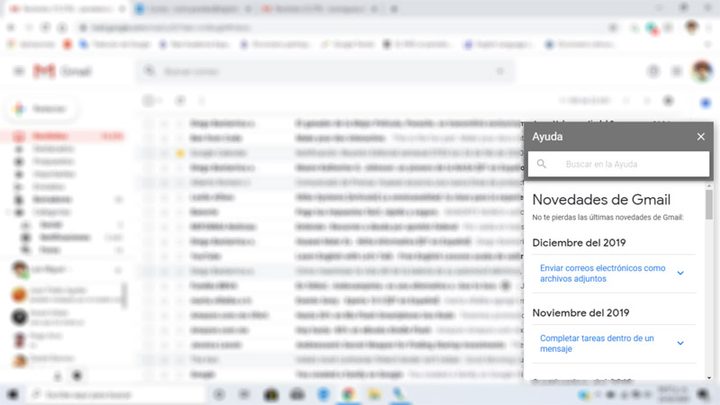Screen dimensions: 720x405
Task: Click the Ayuda panel title text
Action: point(547,136)
